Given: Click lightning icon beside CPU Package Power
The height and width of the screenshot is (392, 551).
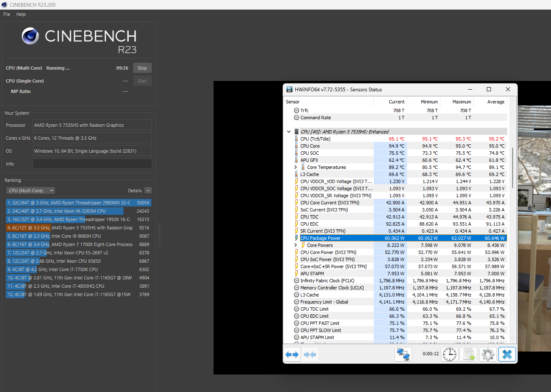Looking at the screenshot, I should tap(297, 238).
